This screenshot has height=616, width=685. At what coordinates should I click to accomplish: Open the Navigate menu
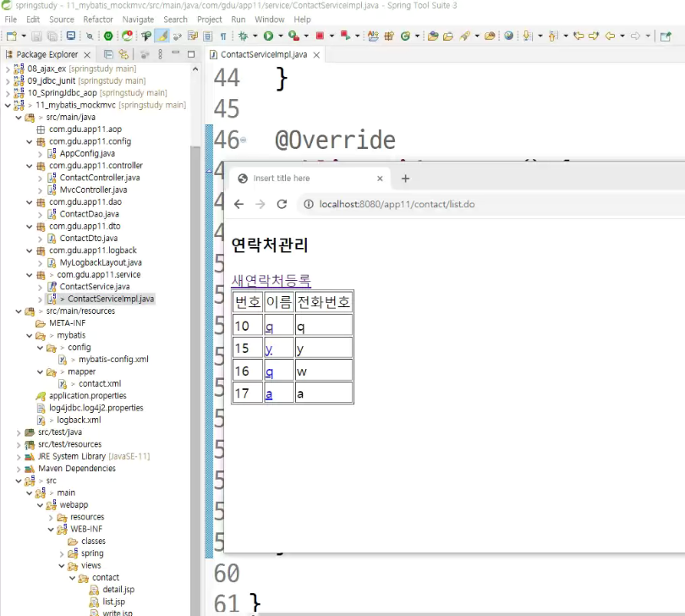[x=138, y=19]
